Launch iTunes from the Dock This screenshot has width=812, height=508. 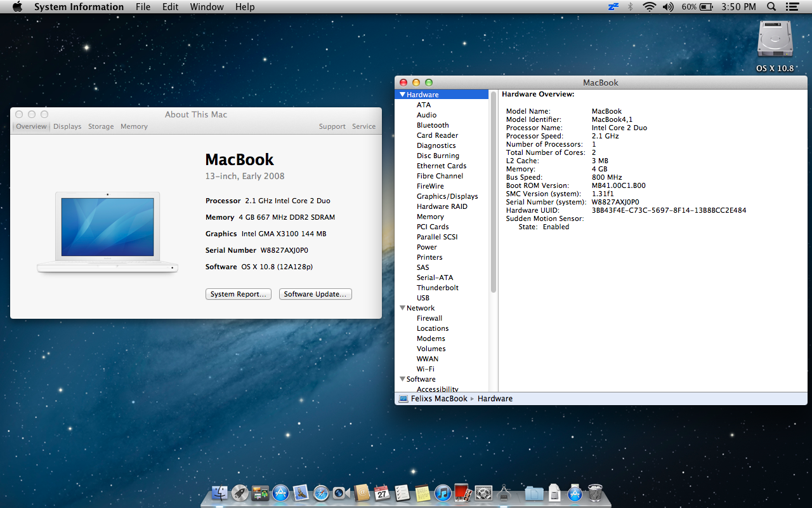[443, 493]
